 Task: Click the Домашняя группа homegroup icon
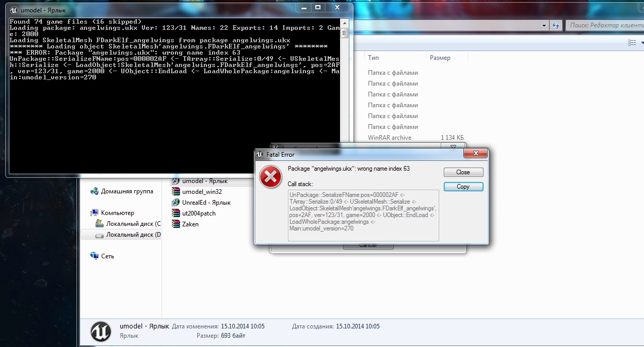point(94,191)
